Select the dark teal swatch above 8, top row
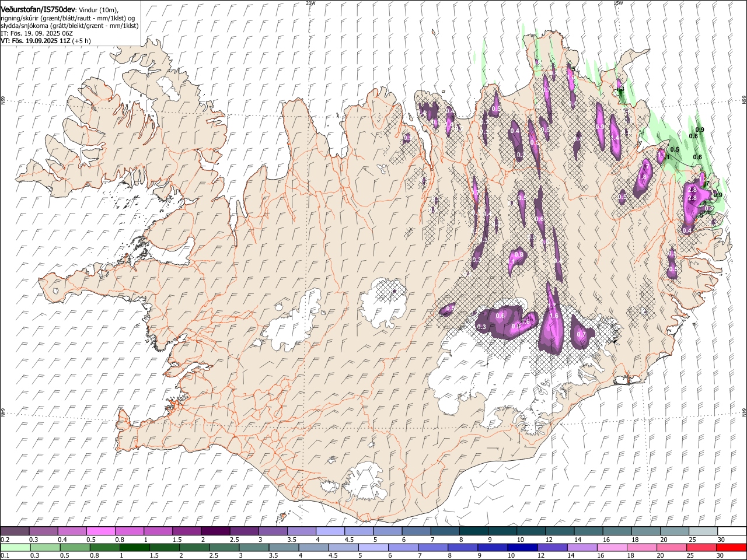The image size is (747, 560). point(473,531)
